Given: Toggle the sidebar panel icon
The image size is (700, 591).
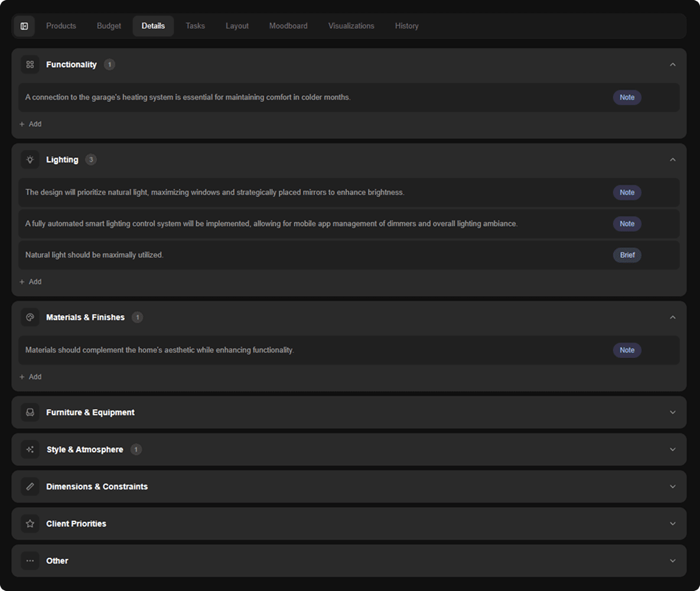Looking at the screenshot, I should point(24,26).
